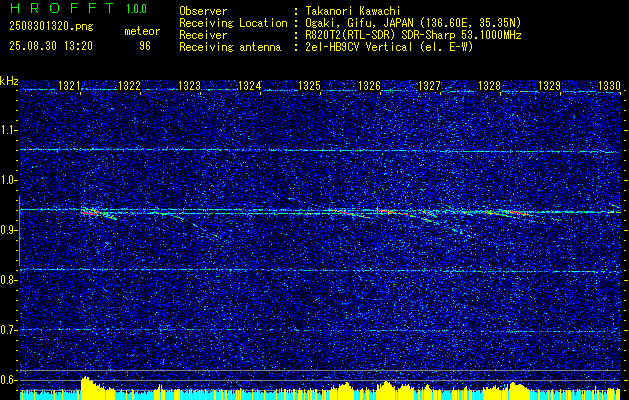The image size is (629, 400).
Task: Click time marker 1326
Action: click(x=369, y=85)
